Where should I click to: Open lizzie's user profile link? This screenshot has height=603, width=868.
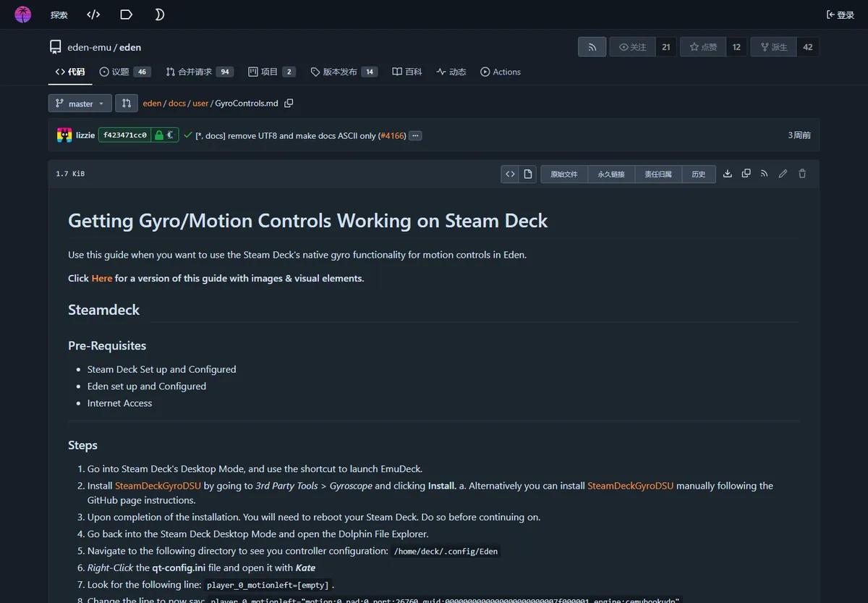click(x=85, y=135)
